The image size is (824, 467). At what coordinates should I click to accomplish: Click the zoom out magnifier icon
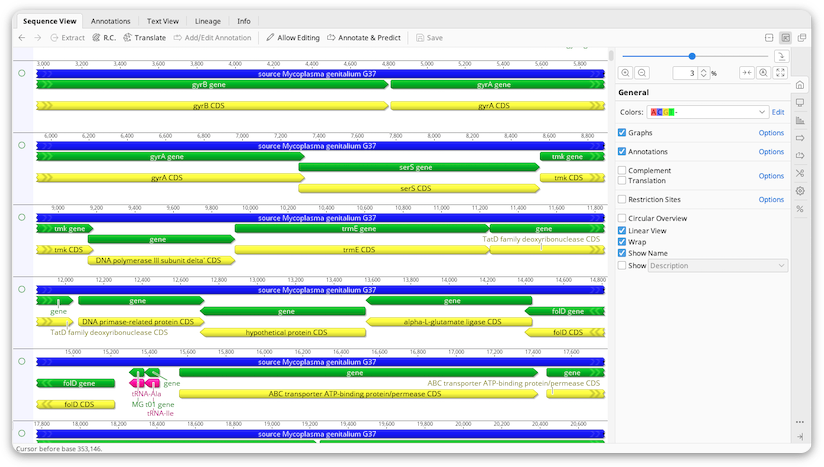642,73
